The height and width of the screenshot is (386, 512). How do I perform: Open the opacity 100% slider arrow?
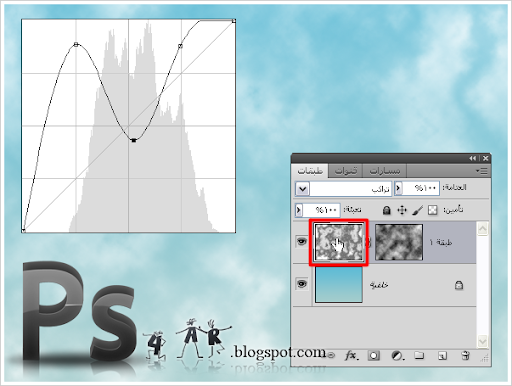[x=398, y=188]
